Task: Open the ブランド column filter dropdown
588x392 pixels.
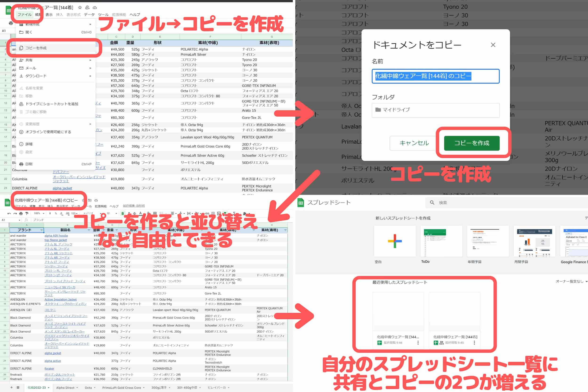Action: [x=41, y=230]
